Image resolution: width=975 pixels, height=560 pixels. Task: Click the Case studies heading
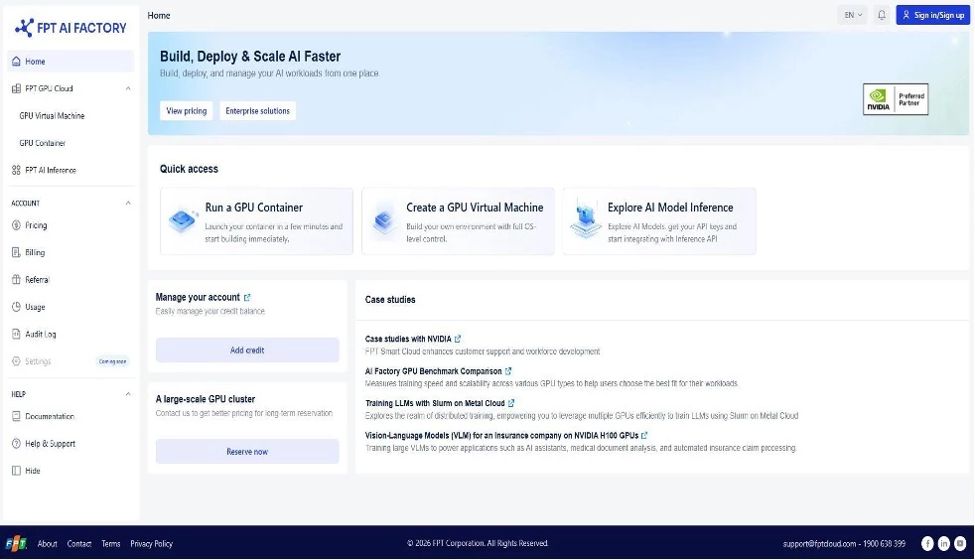390,300
